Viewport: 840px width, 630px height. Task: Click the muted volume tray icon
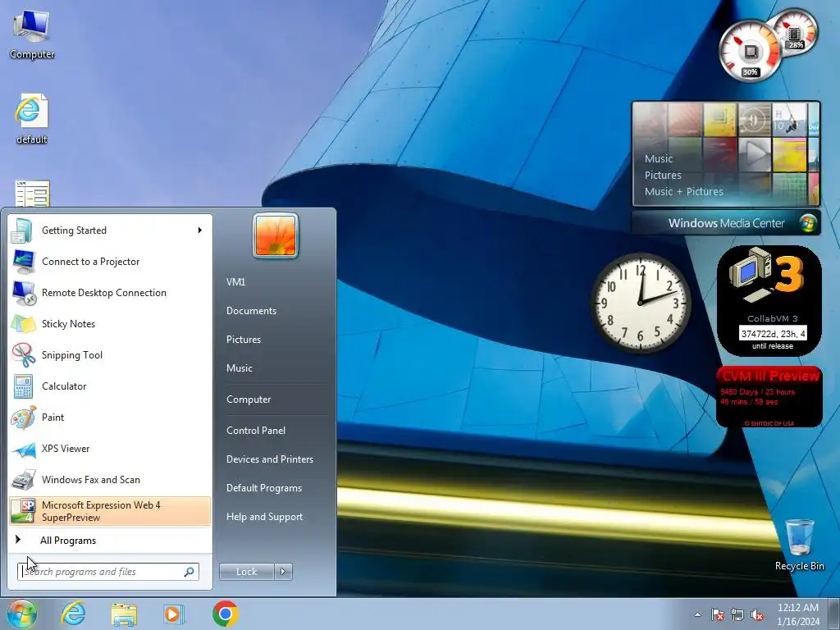(x=757, y=614)
